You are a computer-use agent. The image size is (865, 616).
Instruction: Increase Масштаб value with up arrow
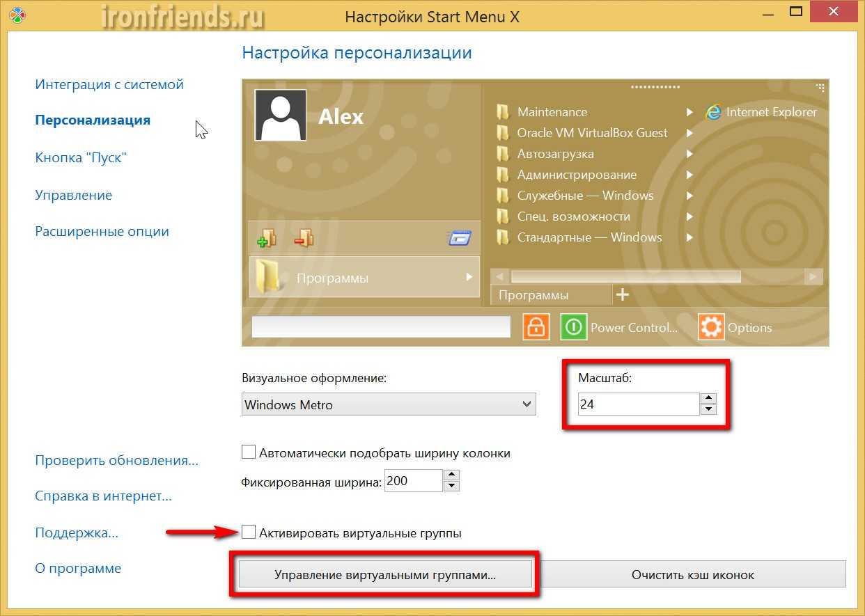click(x=709, y=398)
